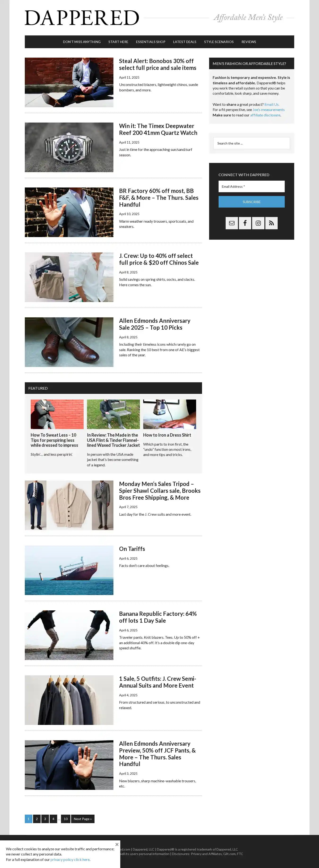Image resolution: width=319 pixels, height=868 pixels.
Task: Go to pagination page 2
Action: (x=37, y=819)
